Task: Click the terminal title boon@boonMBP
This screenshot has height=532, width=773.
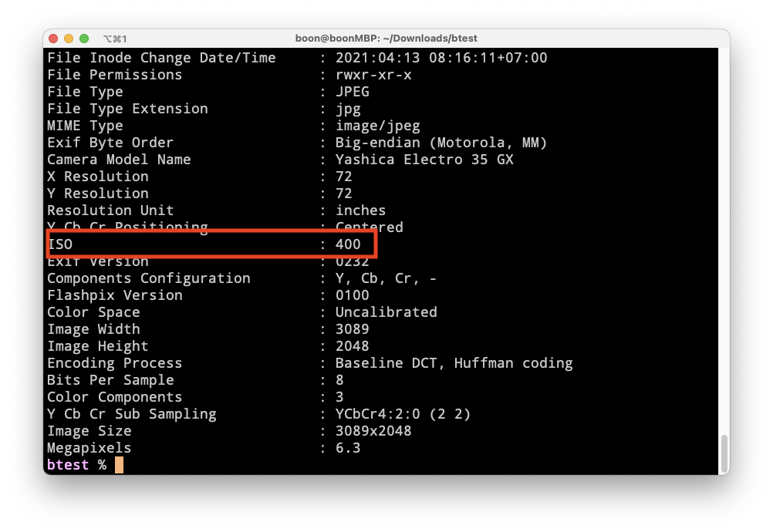Action: point(386,39)
